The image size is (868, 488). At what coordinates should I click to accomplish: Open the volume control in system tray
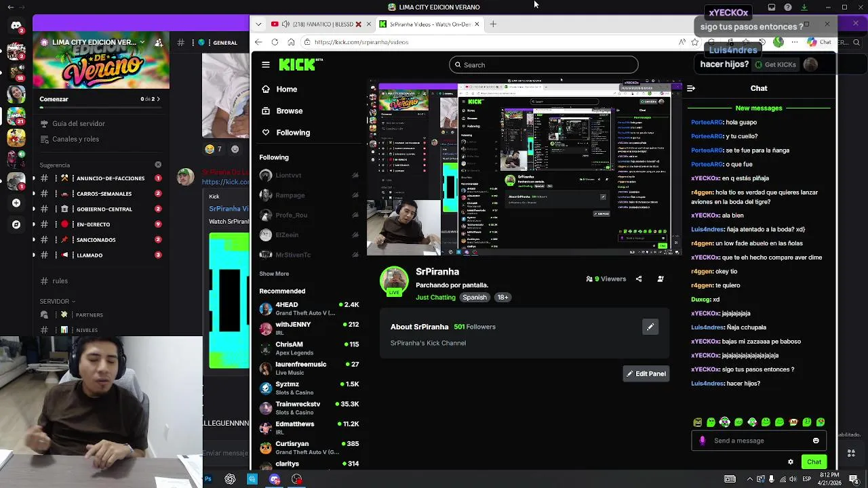[792, 479]
